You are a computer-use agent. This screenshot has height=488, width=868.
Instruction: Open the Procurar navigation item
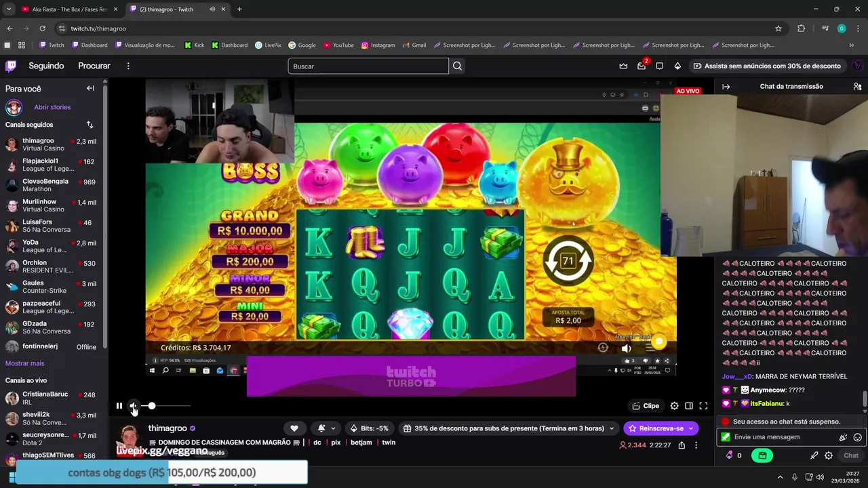[x=94, y=66]
